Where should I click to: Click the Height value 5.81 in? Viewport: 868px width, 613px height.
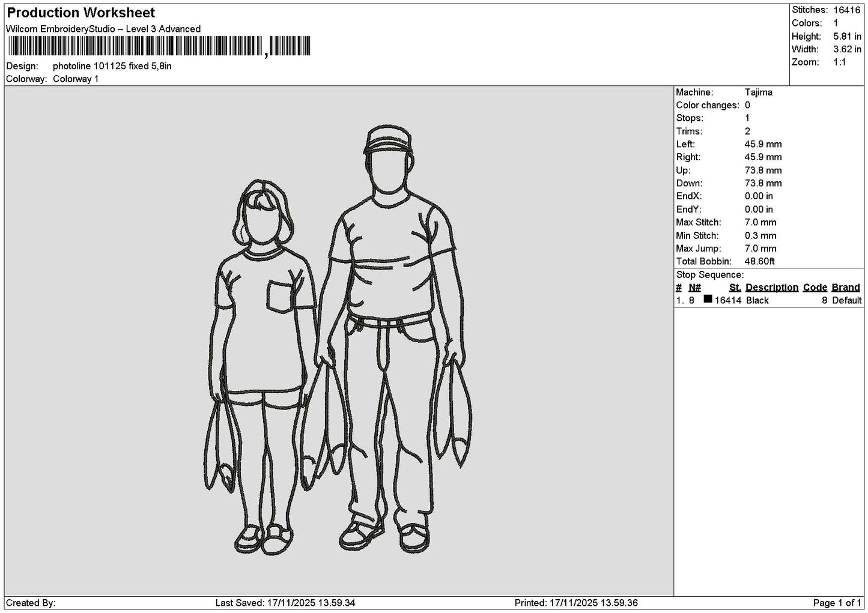point(847,37)
